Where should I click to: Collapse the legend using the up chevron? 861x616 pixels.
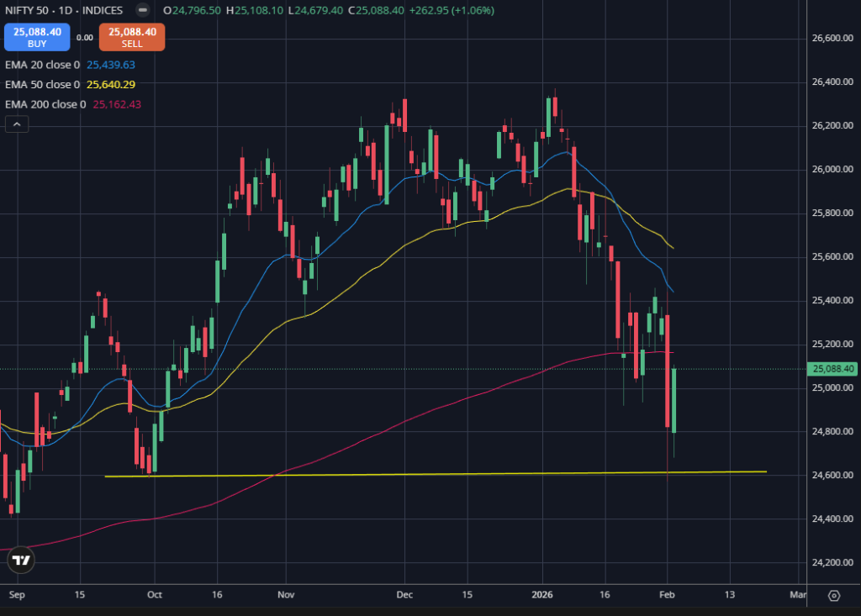[x=17, y=124]
